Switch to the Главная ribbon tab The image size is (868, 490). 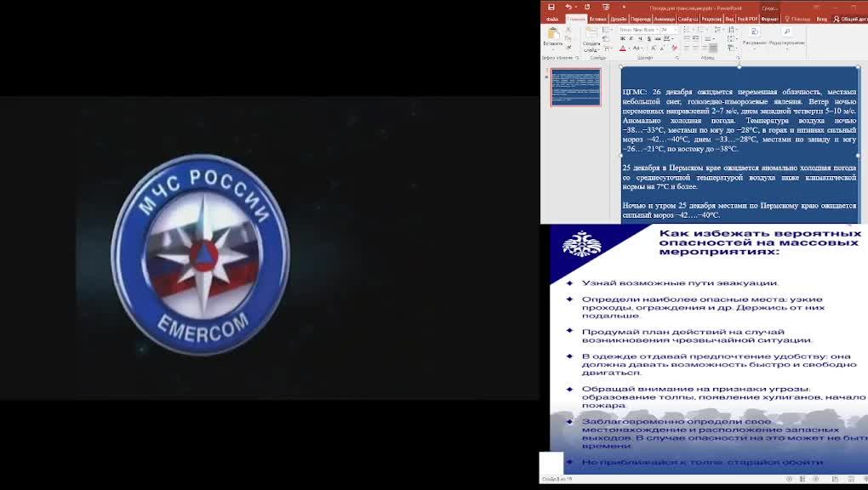(576, 19)
